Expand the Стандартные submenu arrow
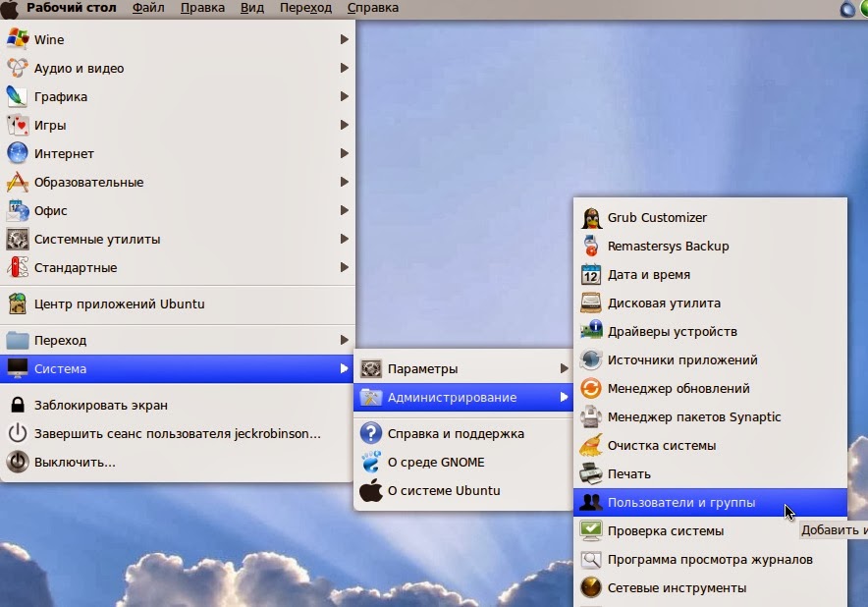868x607 pixels. pos(345,267)
